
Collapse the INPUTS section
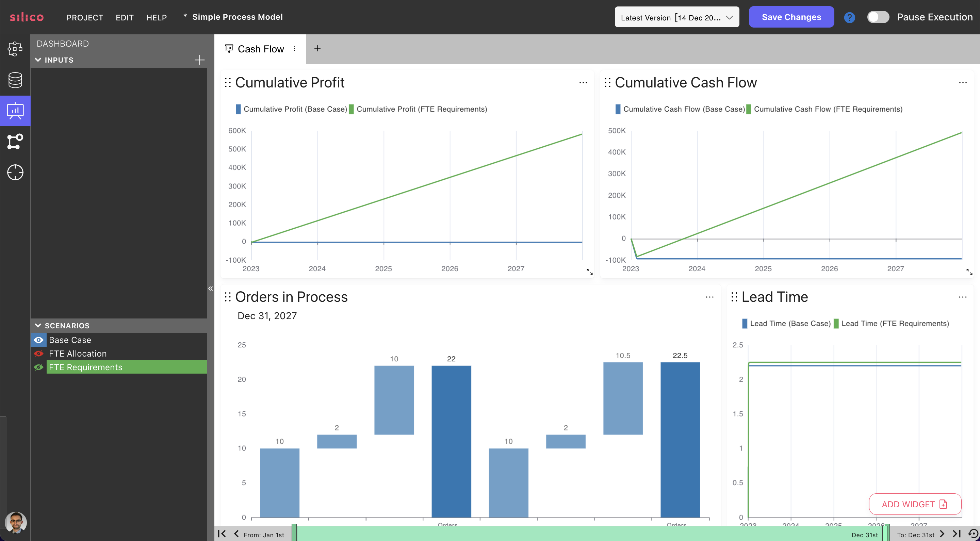[38, 60]
